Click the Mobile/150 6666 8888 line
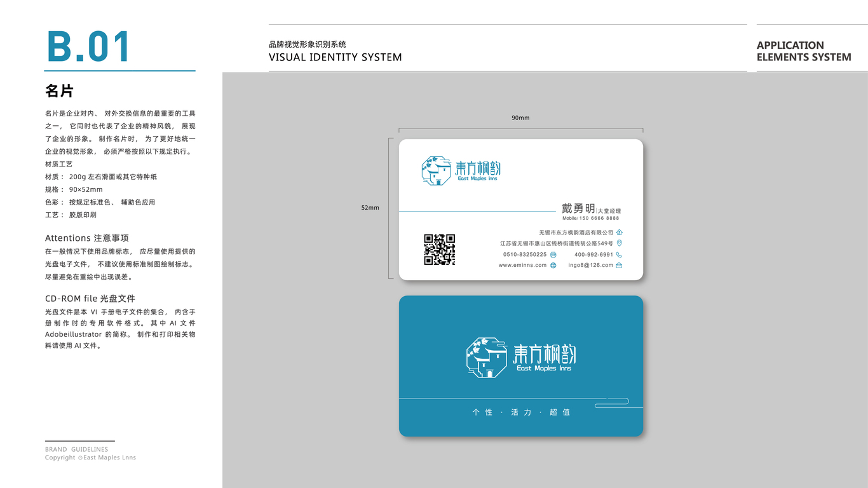 click(x=590, y=219)
